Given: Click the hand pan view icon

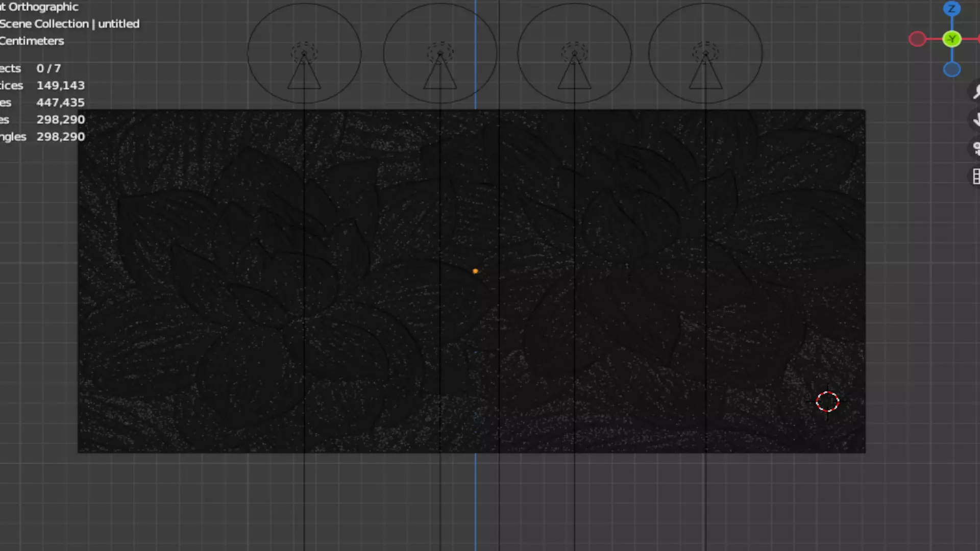Looking at the screenshot, I should point(976,120).
